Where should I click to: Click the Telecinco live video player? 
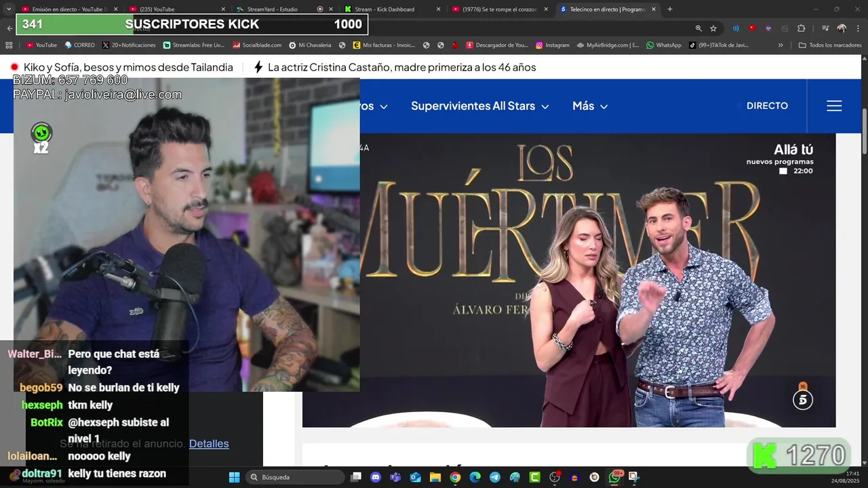point(569,280)
